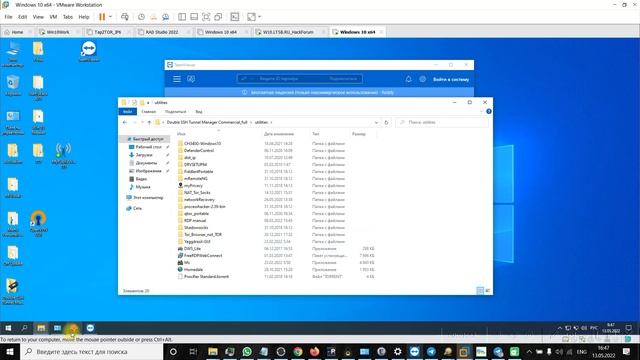Screen dimensions: 640x360
Task: Switch to the W10.LTSB.RU_HackForum VM tab
Action: [288, 32]
